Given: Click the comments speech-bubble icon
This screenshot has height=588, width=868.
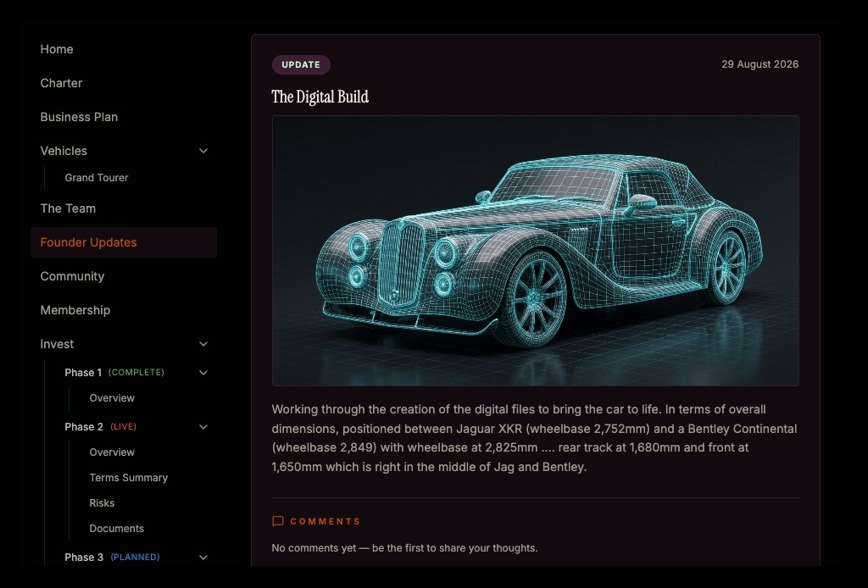Looking at the screenshot, I should (278, 521).
